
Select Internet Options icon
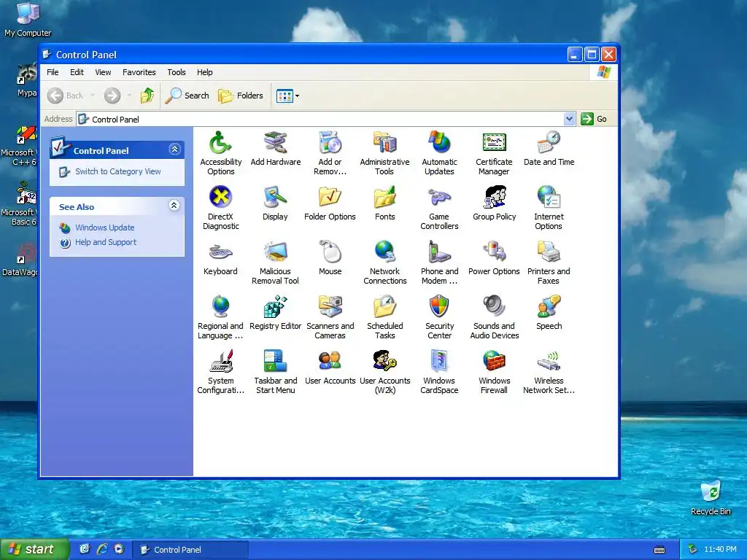click(549, 197)
